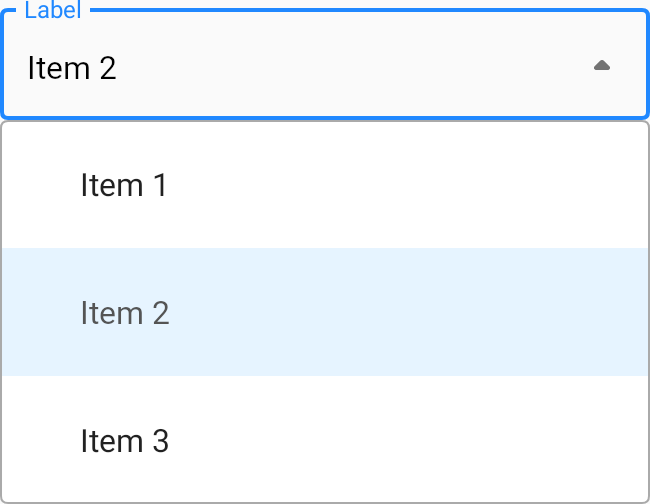Pick Item 3 from the options
This screenshot has width=650, height=504.
(125, 441)
